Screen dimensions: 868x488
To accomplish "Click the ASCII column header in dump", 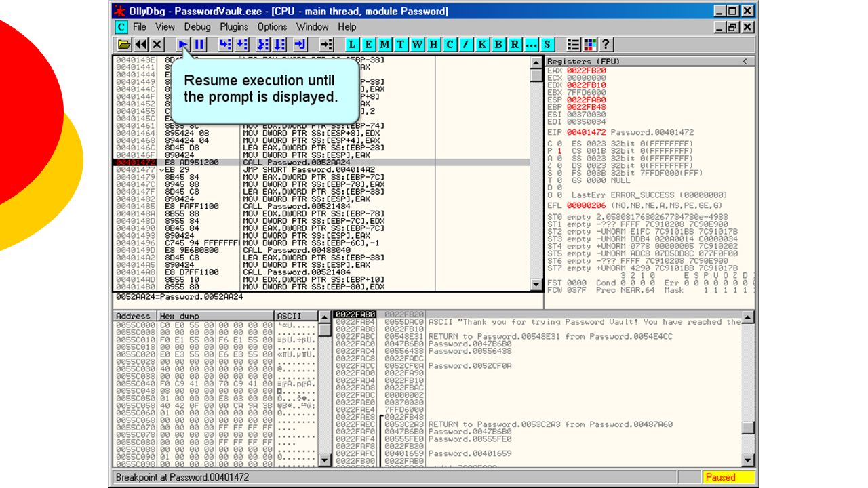I will pyautogui.click(x=296, y=316).
